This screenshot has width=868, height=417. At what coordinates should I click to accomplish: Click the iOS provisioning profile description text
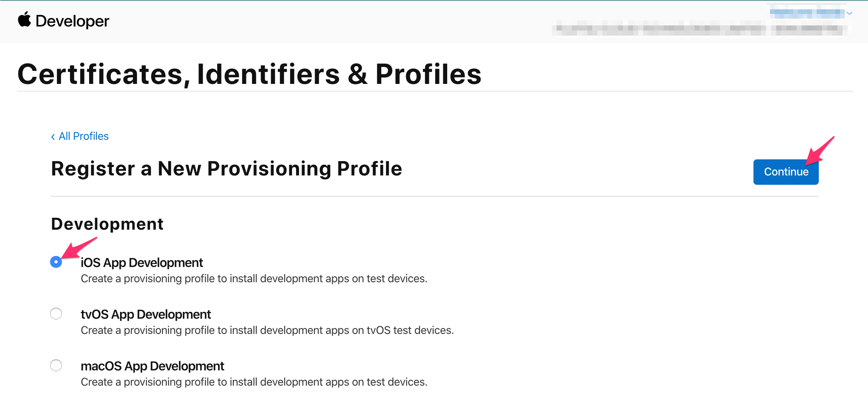coord(254,278)
